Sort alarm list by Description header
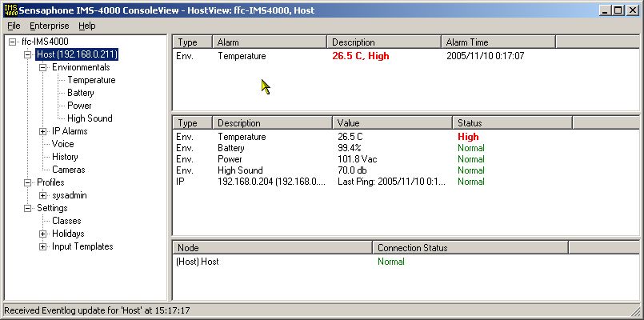Viewport: 644px width, 320px height. coord(384,42)
